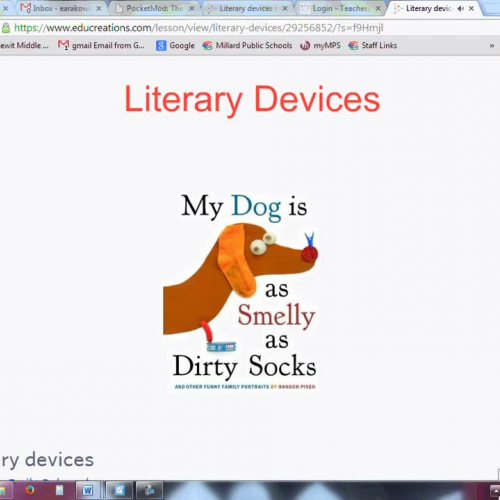The width and height of the screenshot is (500, 500).
Task: Click the myMPS bookmark icon
Action: coord(305,46)
